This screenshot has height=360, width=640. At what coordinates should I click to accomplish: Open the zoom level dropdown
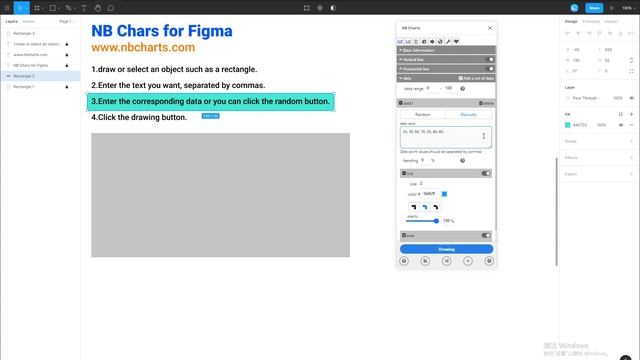(628, 8)
